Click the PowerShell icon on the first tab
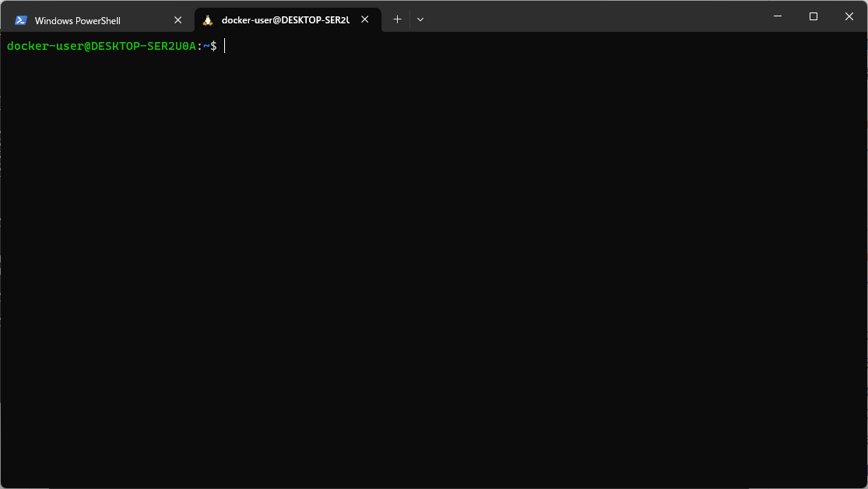This screenshot has height=489, width=868. 19,19
